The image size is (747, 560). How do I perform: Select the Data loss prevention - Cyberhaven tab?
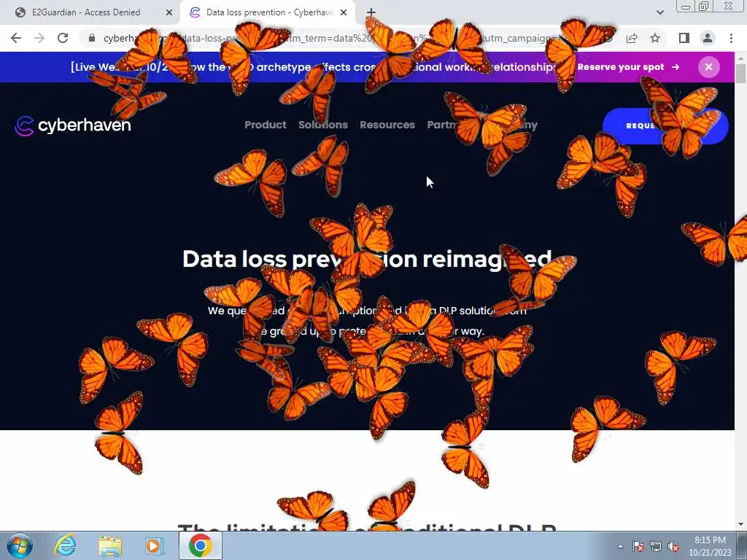(x=268, y=12)
